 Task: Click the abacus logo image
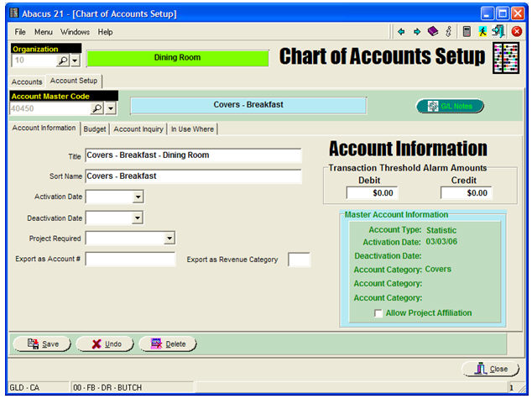click(506, 58)
